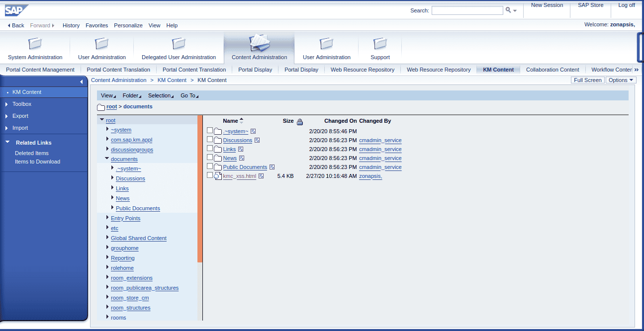Click the System Administration folder icon

[x=35, y=44]
